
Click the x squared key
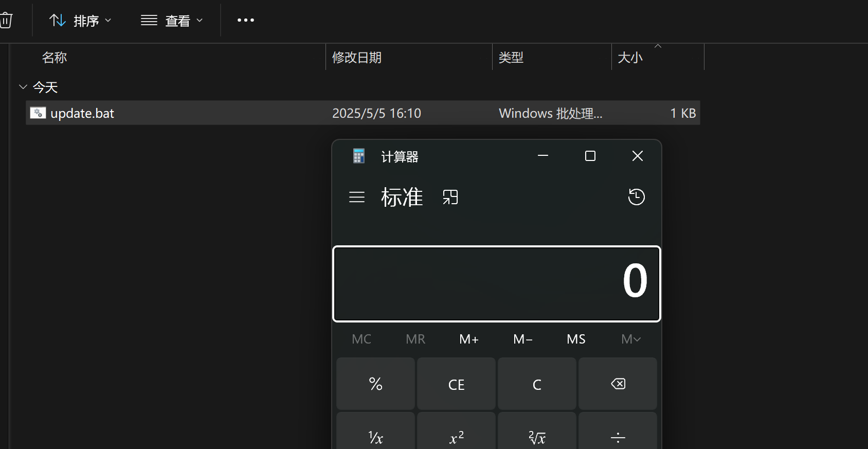coord(457,431)
